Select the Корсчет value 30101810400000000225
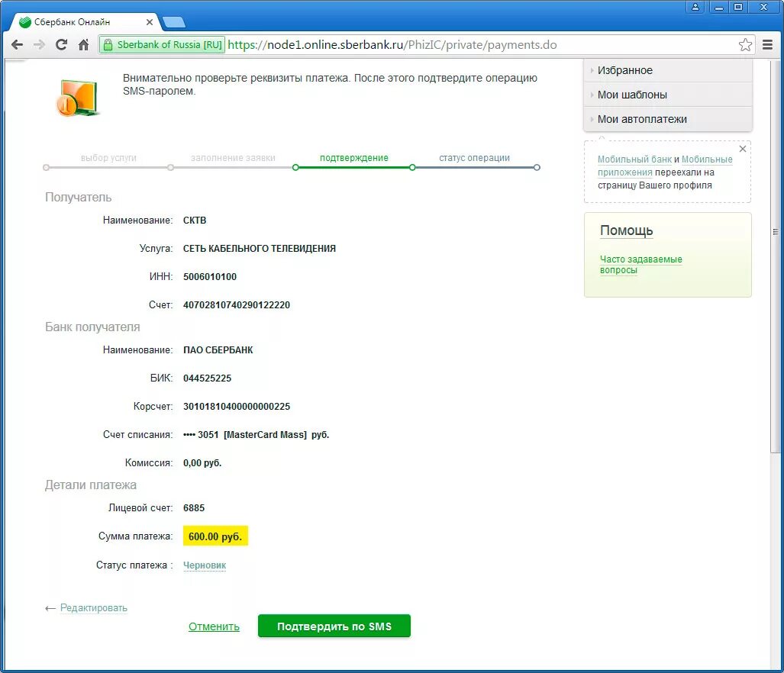 click(237, 407)
